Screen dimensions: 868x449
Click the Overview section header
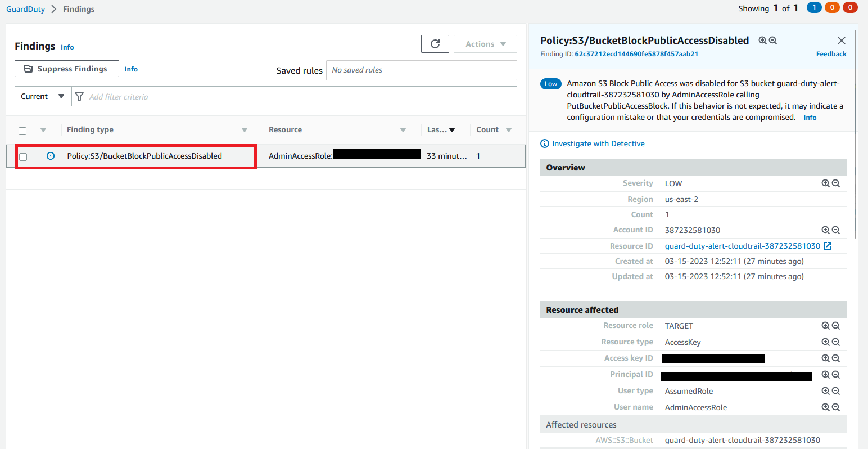point(693,167)
